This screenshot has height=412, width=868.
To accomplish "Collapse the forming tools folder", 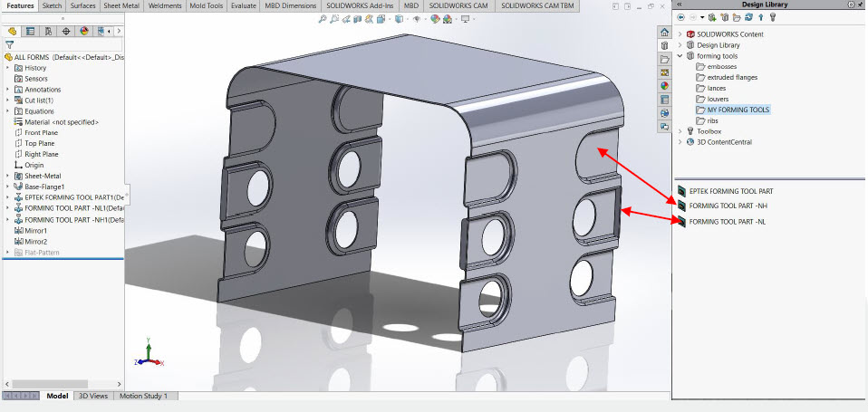I will [680, 56].
